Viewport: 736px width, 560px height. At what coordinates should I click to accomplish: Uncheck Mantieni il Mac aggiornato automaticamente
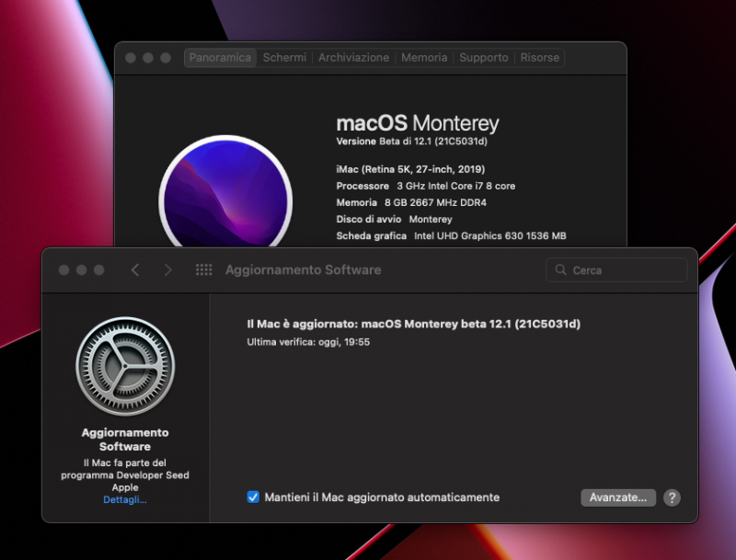tap(253, 497)
